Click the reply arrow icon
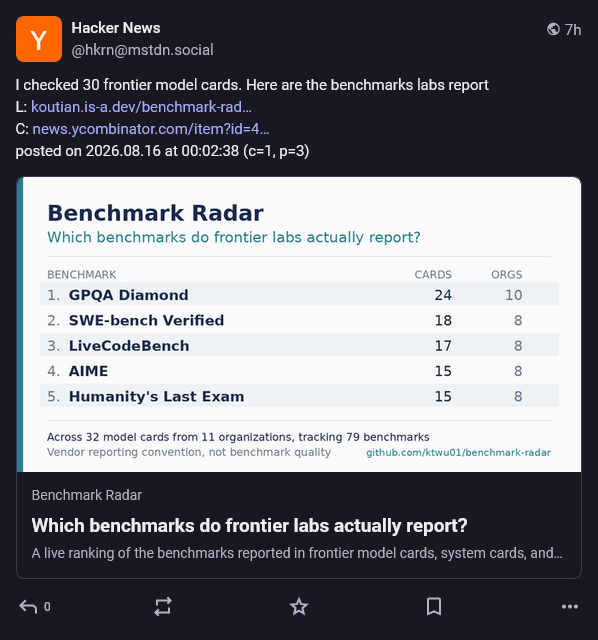The height and width of the screenshot is (640, 598). [28, 607]
